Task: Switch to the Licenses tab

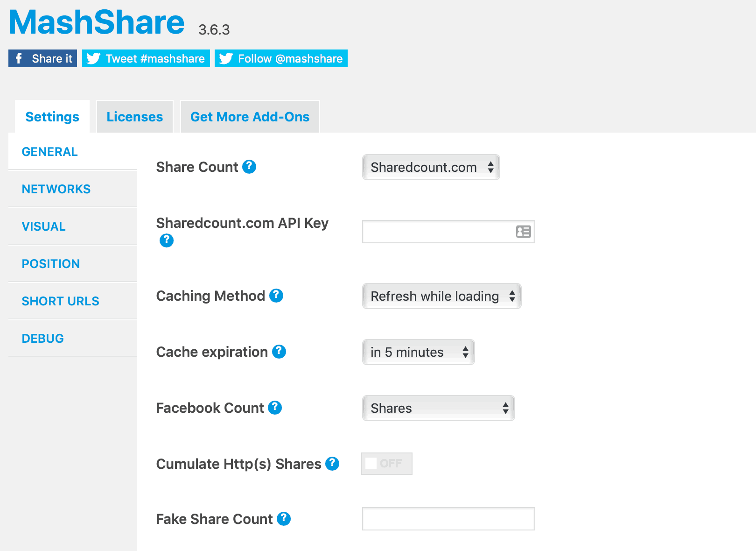Action: (x=134, y=117)
